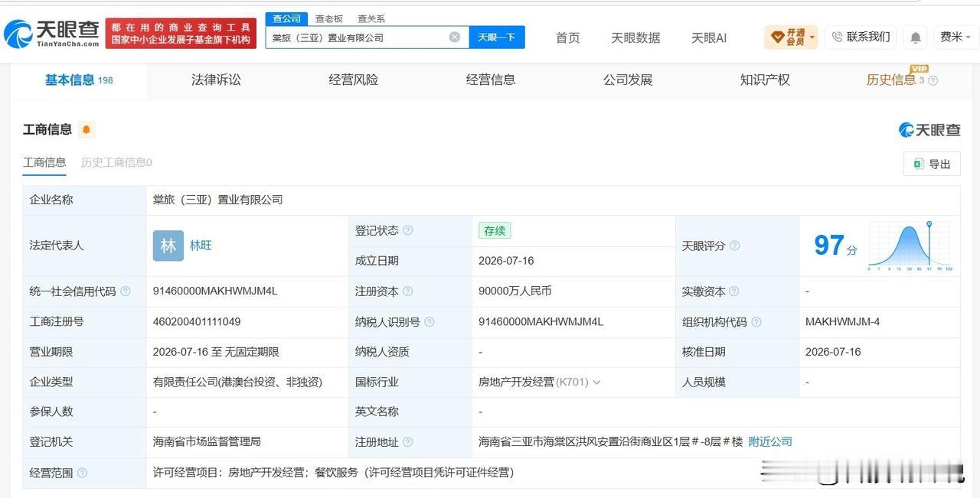Select the 营业期限 value 至 无固定期限
The width and height of the screenshot is (980, 498).
tap(216, 352)
